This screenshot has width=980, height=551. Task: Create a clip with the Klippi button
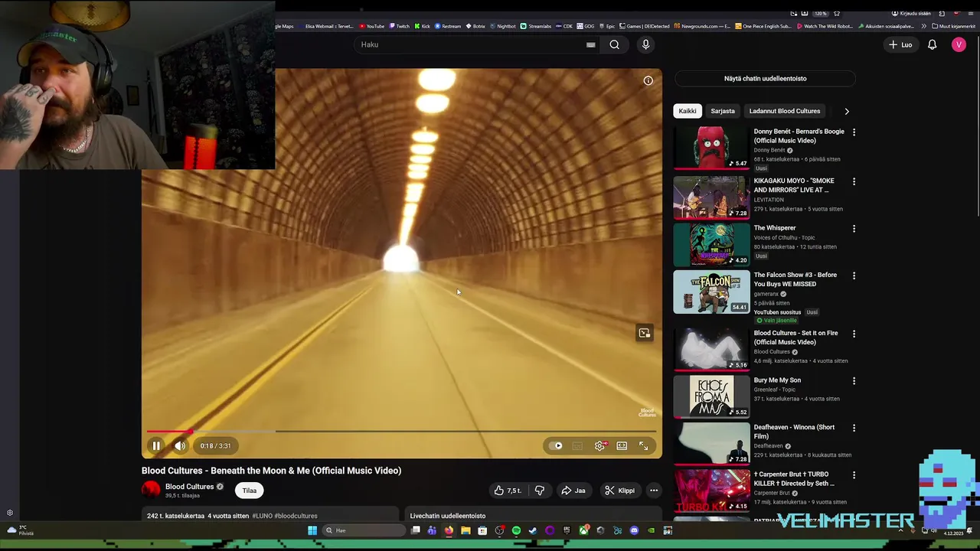[619, 491]
